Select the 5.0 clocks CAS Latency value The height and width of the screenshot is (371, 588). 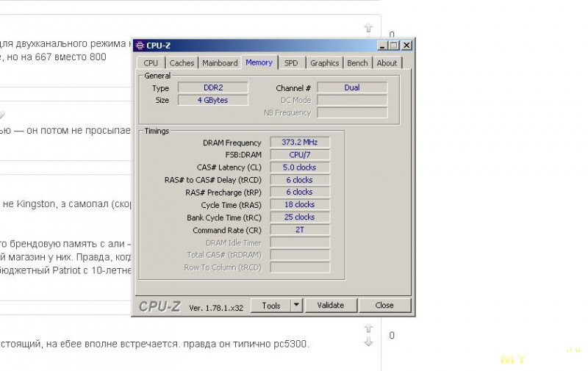coord(300,168)
